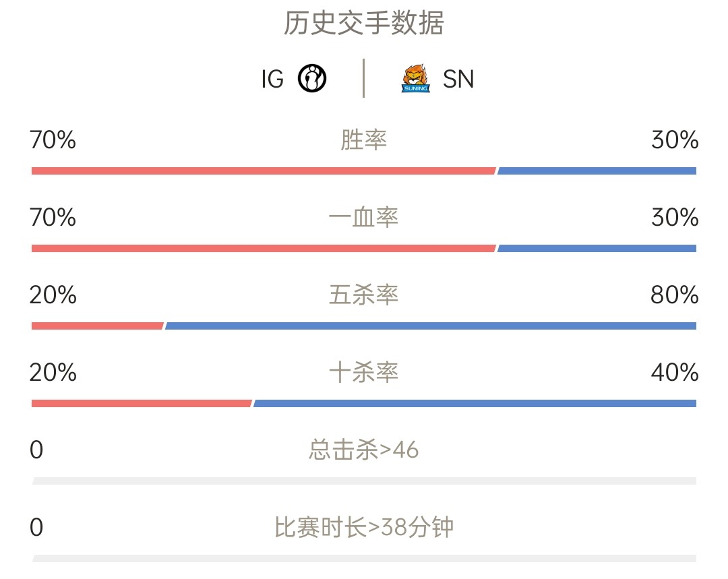Click the red segment of 一血率 bar
Viewport: 728px width, 579px height.
[x=264, y=249]
